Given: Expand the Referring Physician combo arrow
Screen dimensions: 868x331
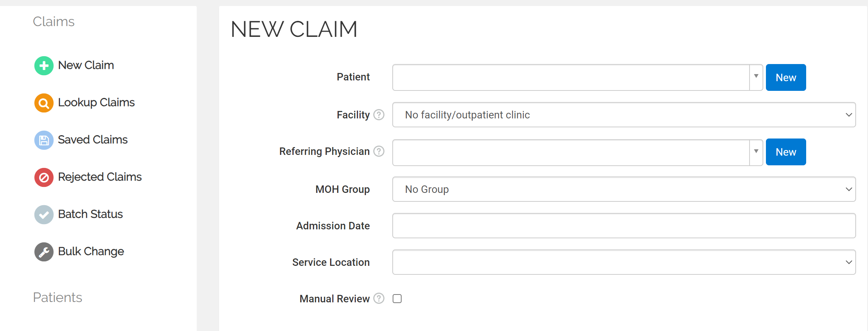Looking at the screenshot, I should coord(756,152).
